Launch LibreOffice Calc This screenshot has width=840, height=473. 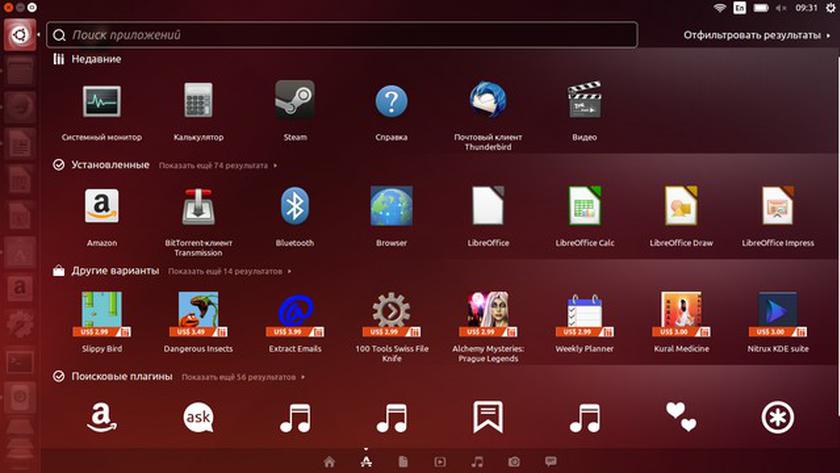click(x=584, y=207)
